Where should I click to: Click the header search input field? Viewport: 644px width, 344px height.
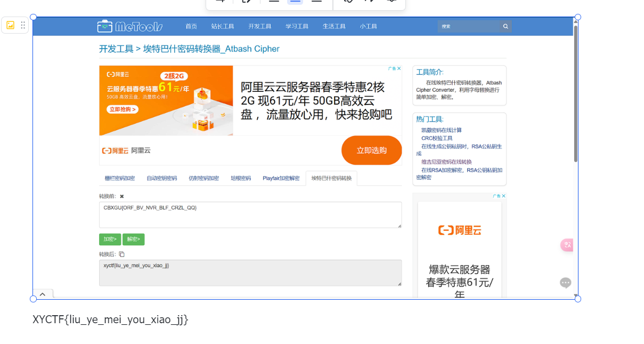click(469, 26)
